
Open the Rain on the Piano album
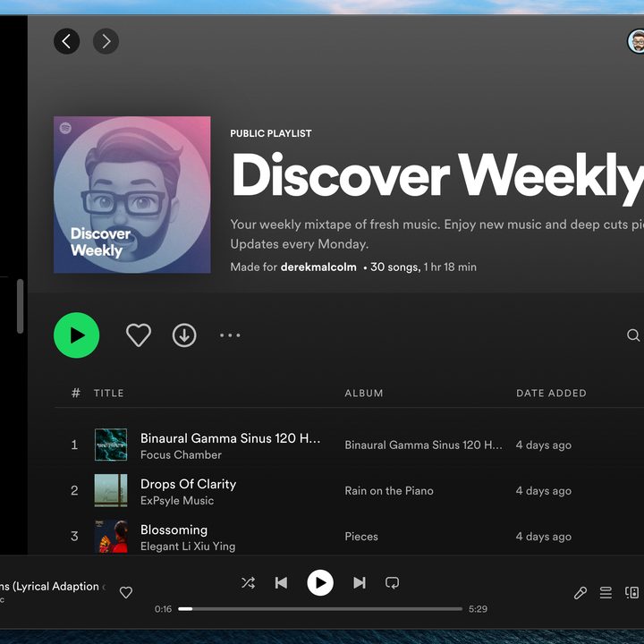[389, 491]
